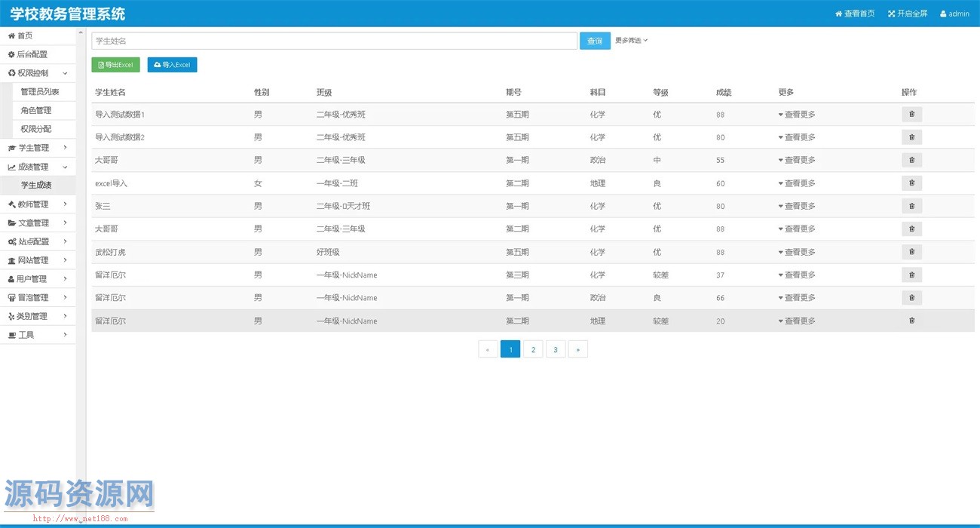Click the 好班级 class cell
The image size is (980, 528).
[328, 252]
